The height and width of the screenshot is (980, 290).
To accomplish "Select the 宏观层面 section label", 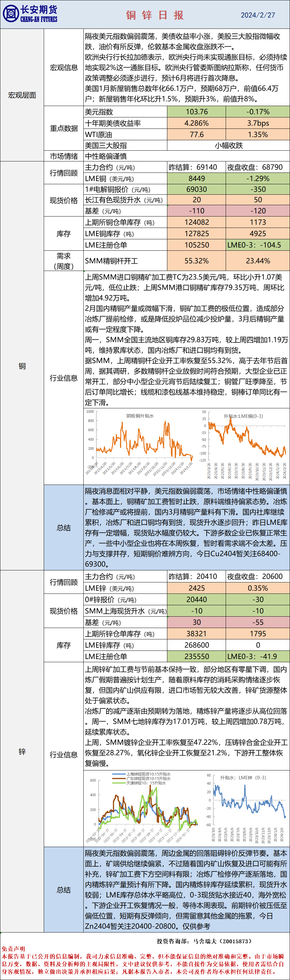I will tap(22, 95).
